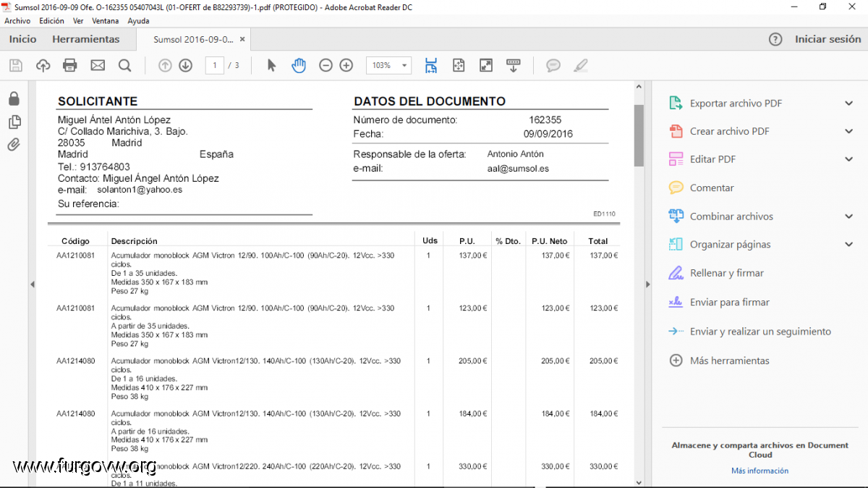Screen dimensions: 868x488
Task: Open page thumbnails panel icon
Action: coord(14,122)
